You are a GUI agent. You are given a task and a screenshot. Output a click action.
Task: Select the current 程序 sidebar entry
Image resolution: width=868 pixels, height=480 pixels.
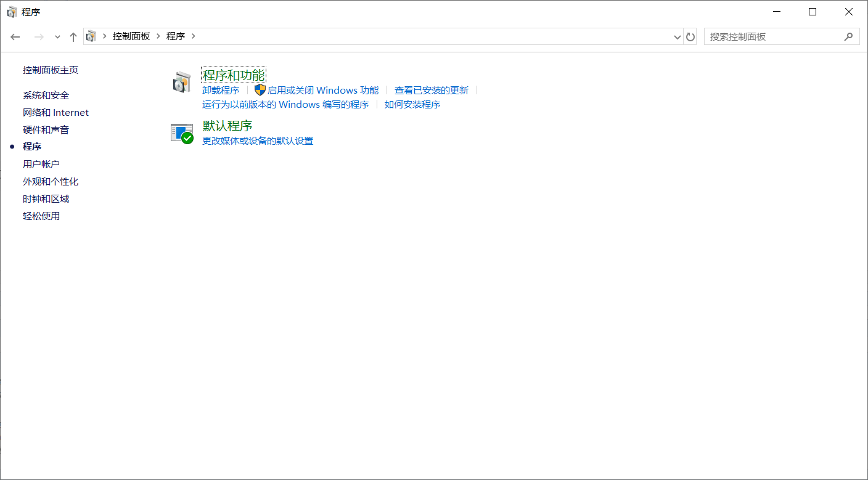32,147
